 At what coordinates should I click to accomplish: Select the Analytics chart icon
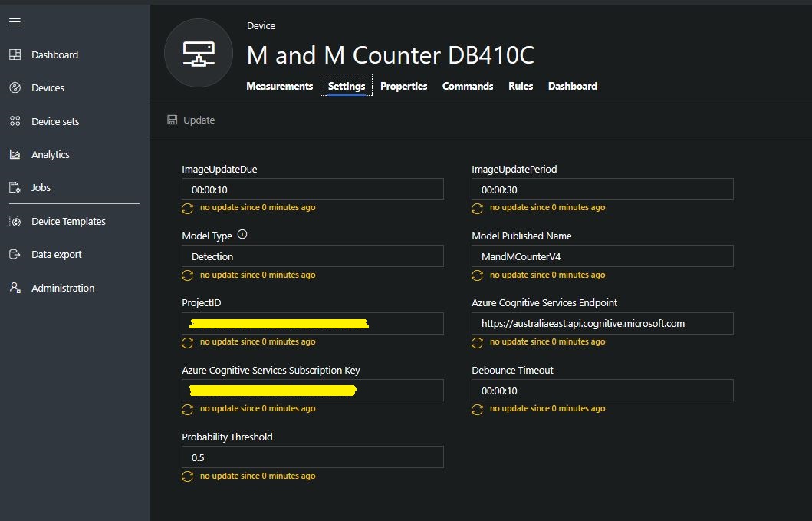(x=15, y=154)
